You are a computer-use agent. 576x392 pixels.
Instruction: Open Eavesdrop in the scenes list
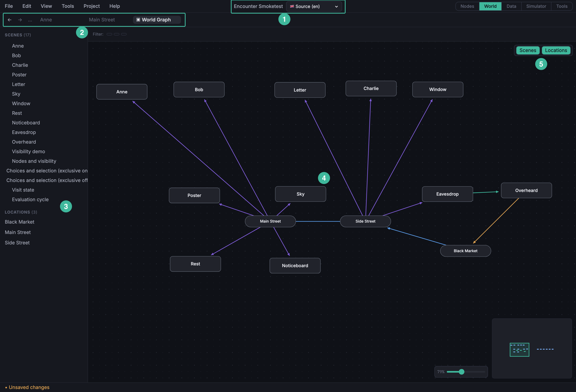[x=24, y=132]
